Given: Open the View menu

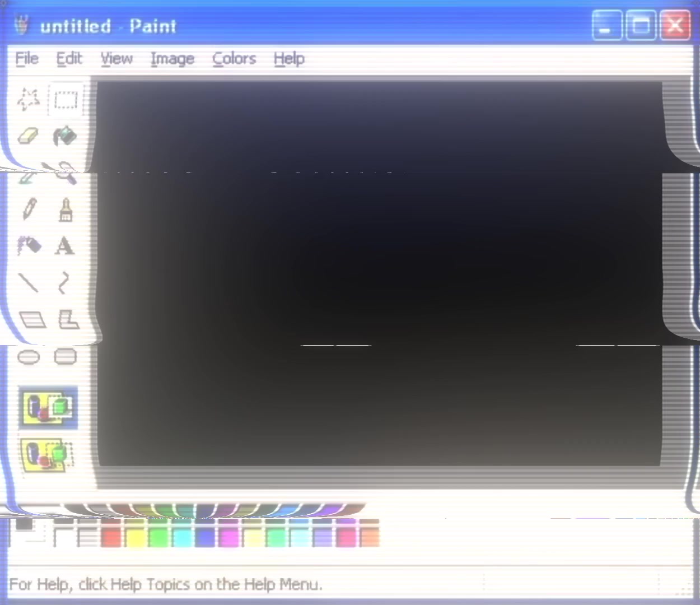Looking at the screenshot, I should point(116,58).
